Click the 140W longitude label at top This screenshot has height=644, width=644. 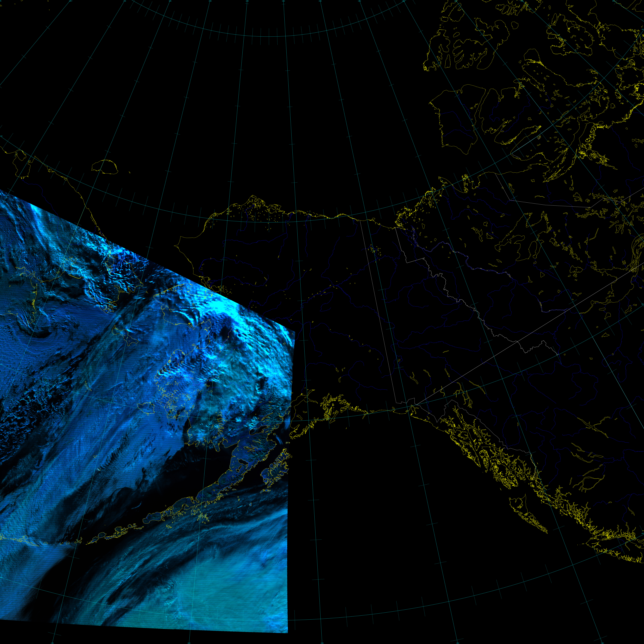(320, 1)
